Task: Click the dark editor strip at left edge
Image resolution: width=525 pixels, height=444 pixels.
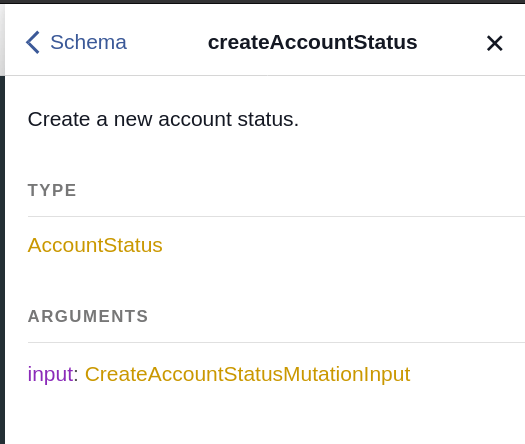Action: (x=2, y=260)
